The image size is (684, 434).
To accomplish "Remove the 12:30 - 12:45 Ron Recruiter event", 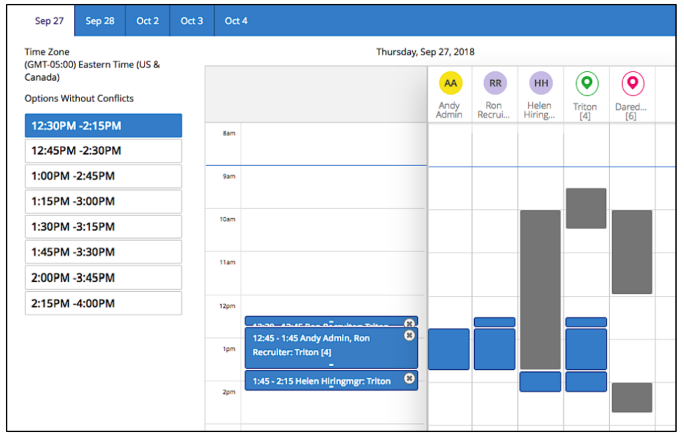I will 409,323.
